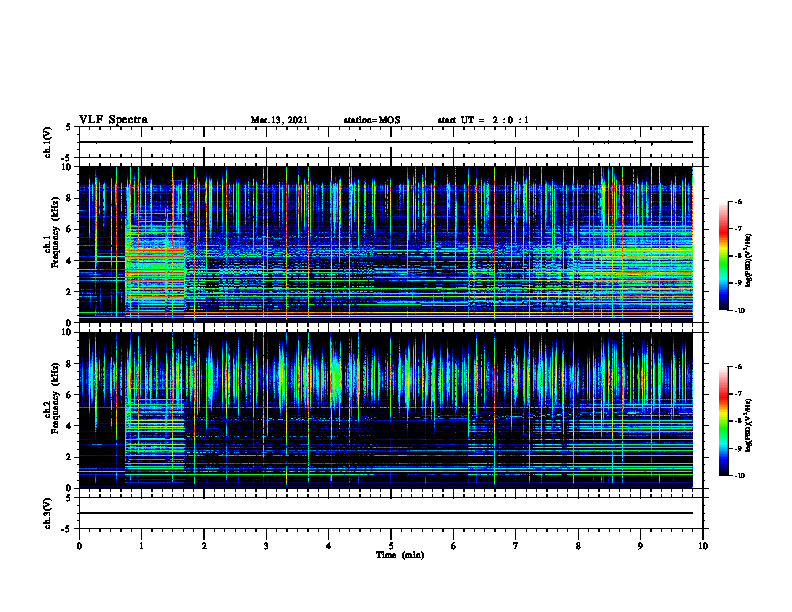
Task: Click time axis tick label "2"
Action: [204, 546]
